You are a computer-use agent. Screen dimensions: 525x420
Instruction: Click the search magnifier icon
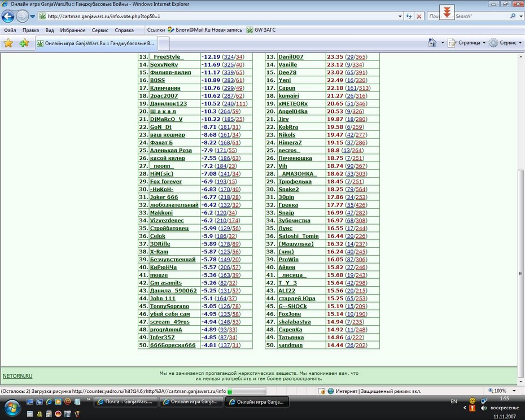click(513, 16)
